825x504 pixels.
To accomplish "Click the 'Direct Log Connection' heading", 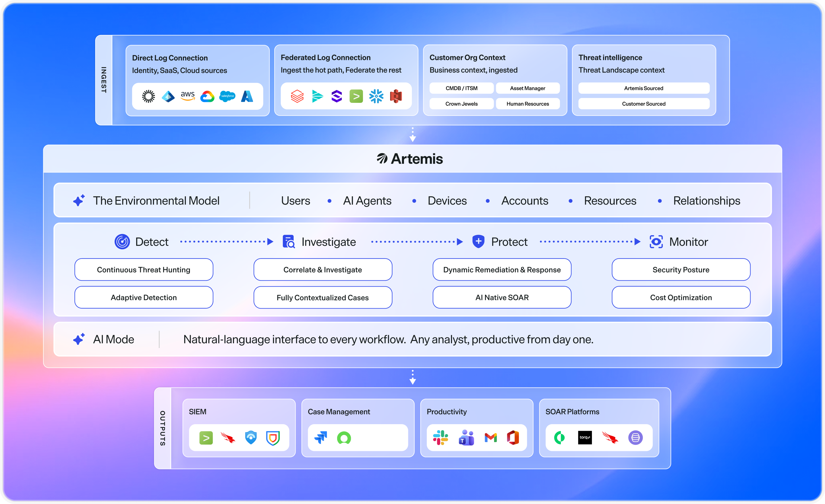I will point(170,58).
